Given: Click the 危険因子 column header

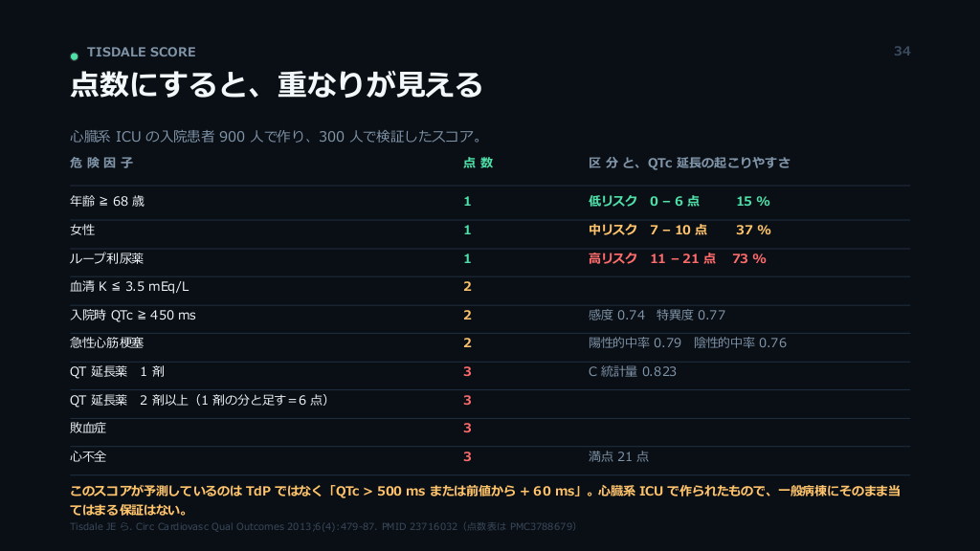Looking at the screenshot, I should tap(101, 163).
